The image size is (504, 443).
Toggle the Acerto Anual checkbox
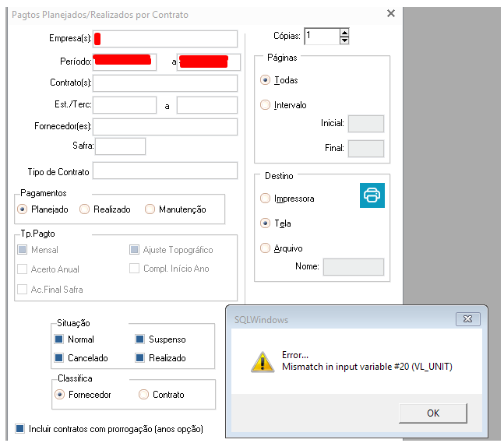(22, 269)
